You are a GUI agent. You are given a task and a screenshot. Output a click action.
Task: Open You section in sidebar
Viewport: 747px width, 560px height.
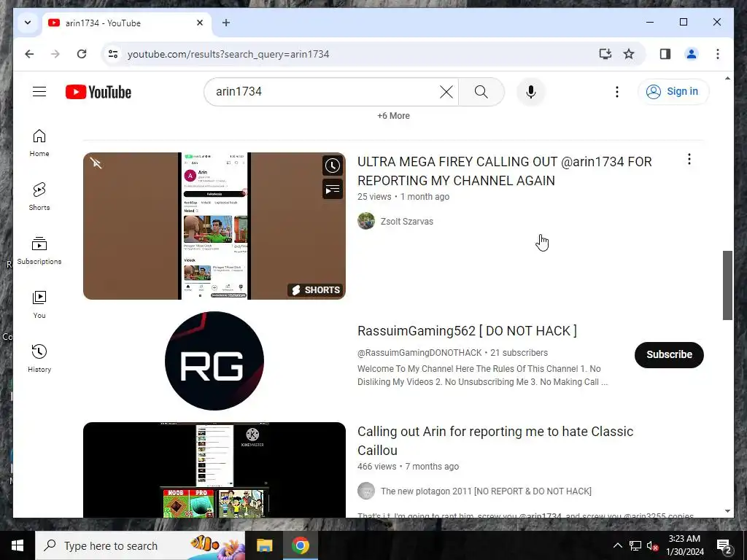pyautogui.click(x=39, y=305)
